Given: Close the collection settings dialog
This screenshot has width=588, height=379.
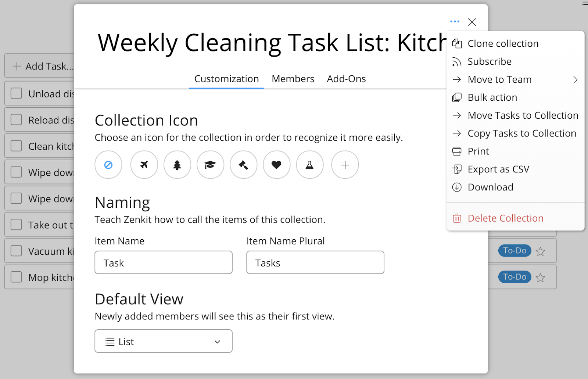Looking at the screenshot, I should coord(472,22).
